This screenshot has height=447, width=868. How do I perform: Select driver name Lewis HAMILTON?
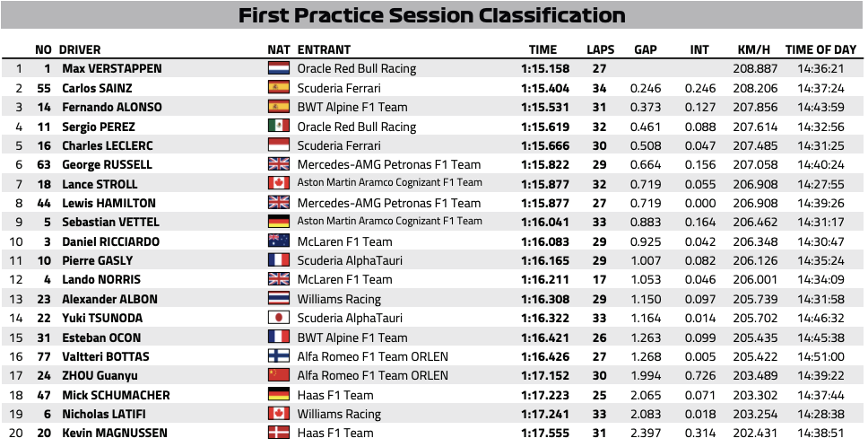click(x=108, y=203)
